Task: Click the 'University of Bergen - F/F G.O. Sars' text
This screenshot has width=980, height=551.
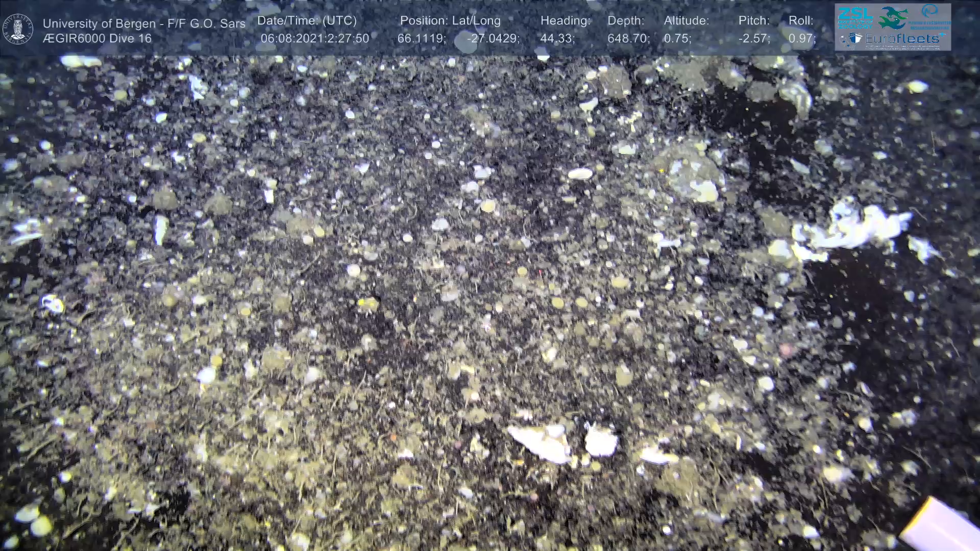Action: [144, 23]
